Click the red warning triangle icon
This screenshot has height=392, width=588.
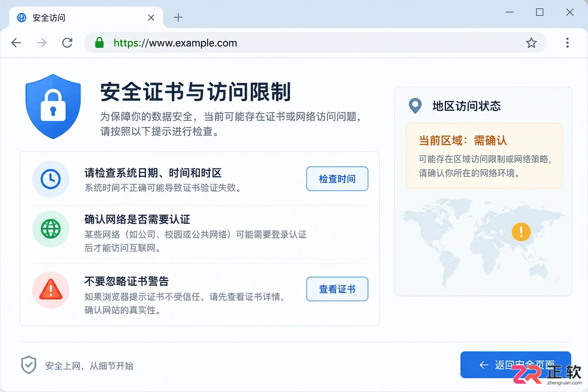tap(51, 290)
